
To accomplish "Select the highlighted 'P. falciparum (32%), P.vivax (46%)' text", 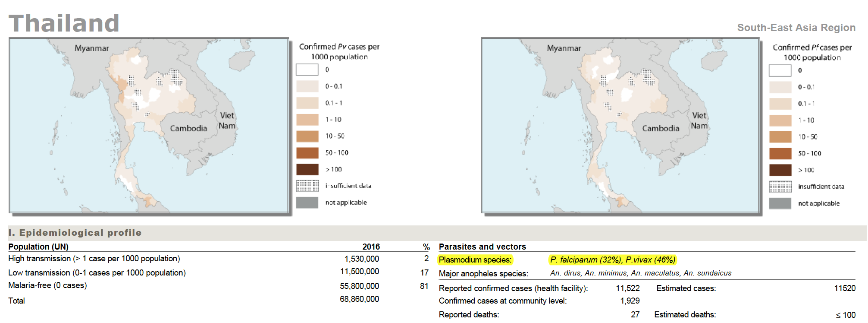I will [x=612, y=260].
